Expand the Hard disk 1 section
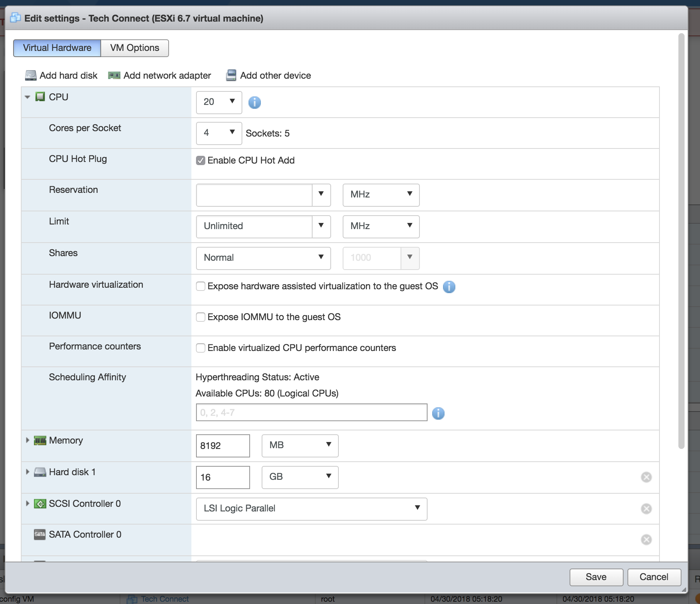This screenshot has width=700, height=604. click(x=27, y=472)
